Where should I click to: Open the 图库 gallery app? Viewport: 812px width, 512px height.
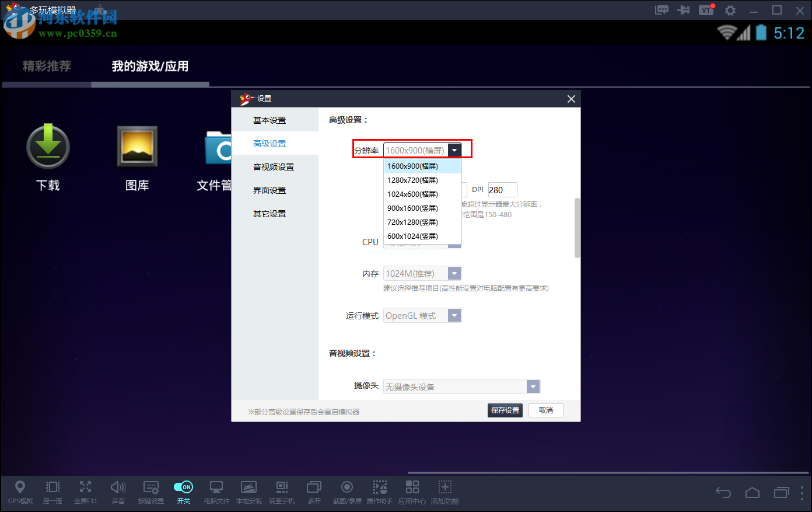point(137,158)
